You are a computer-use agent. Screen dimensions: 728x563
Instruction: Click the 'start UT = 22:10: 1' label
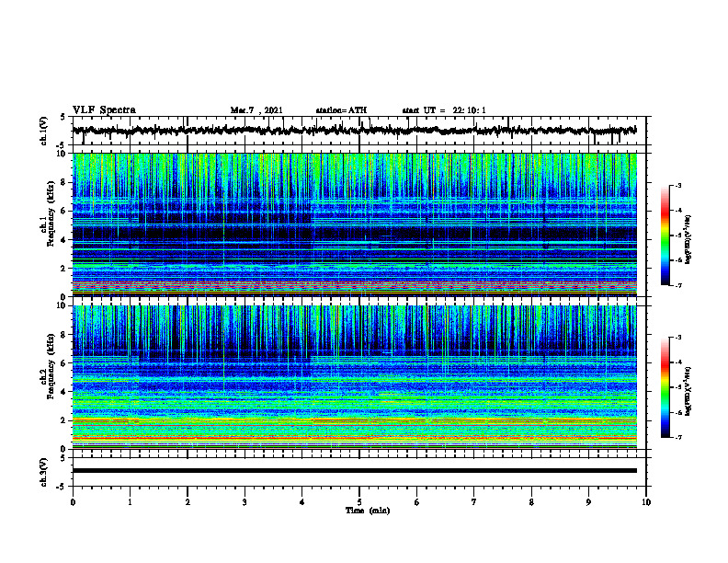444,110
